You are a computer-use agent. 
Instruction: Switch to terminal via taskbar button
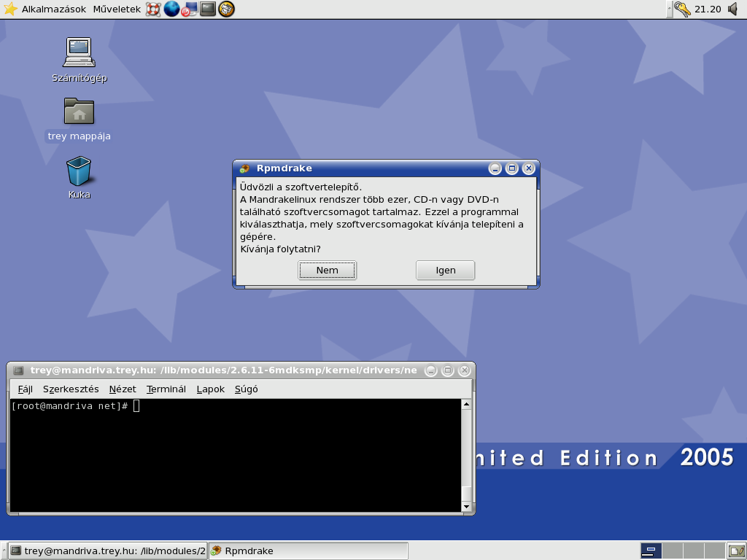tap(108, 551)
